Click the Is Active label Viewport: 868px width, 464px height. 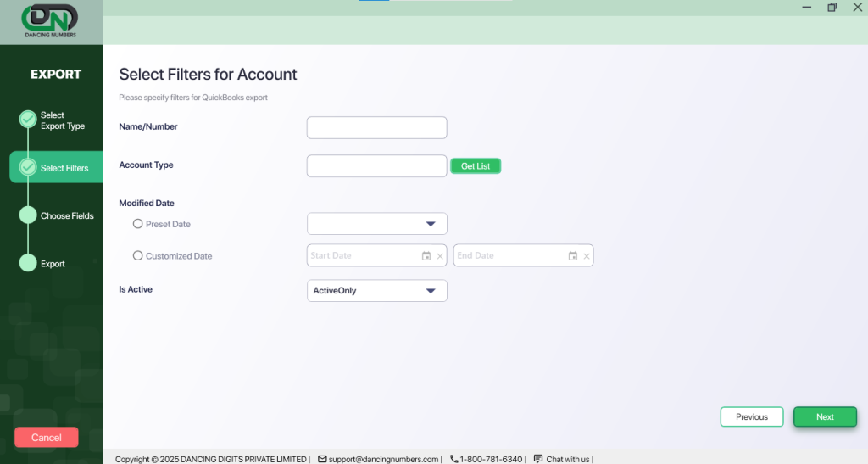click(136, 289)
